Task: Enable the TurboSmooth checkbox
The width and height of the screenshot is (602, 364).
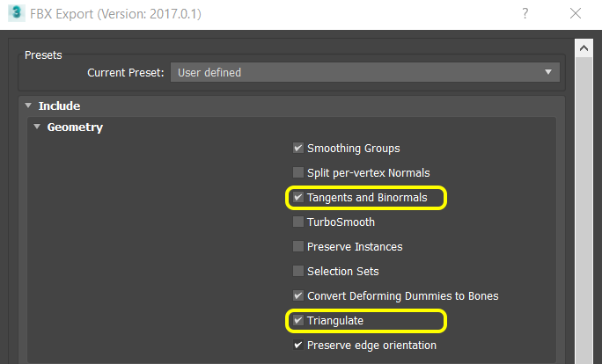Action: [298, 222]
